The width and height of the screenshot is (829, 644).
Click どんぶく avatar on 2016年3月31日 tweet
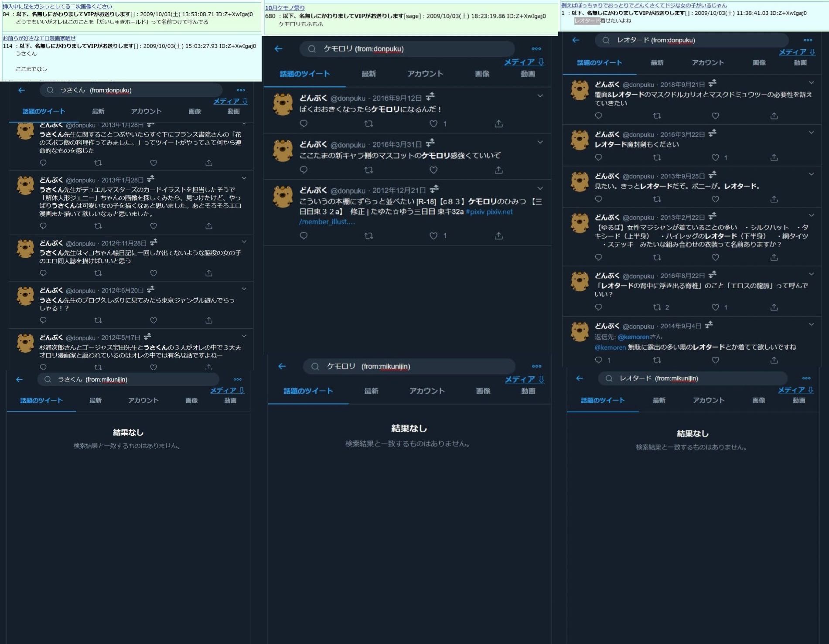pos(283,150)
